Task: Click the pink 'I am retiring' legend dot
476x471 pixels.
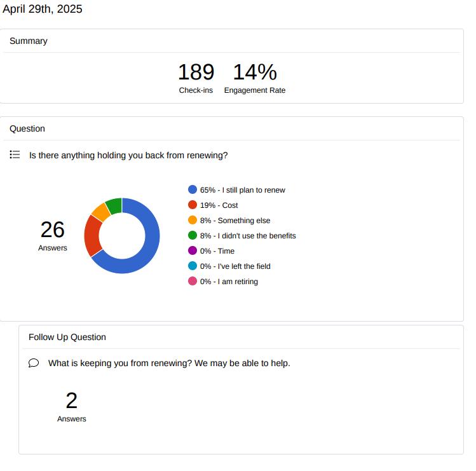Action: point(193,281)
